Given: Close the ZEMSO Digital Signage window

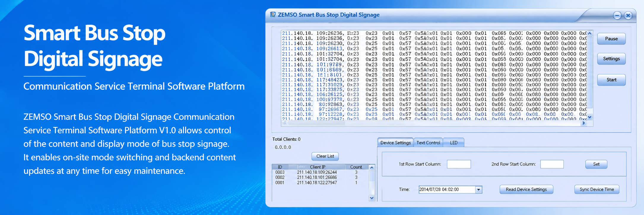Looking at the screenshot, I should tap(628, 15).
